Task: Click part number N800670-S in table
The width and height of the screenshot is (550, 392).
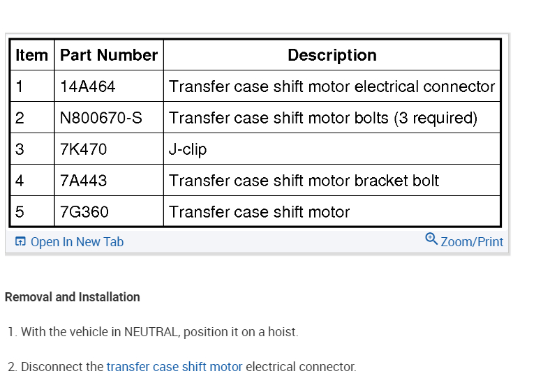Action: pyautogui.click(x=101, y=118)
